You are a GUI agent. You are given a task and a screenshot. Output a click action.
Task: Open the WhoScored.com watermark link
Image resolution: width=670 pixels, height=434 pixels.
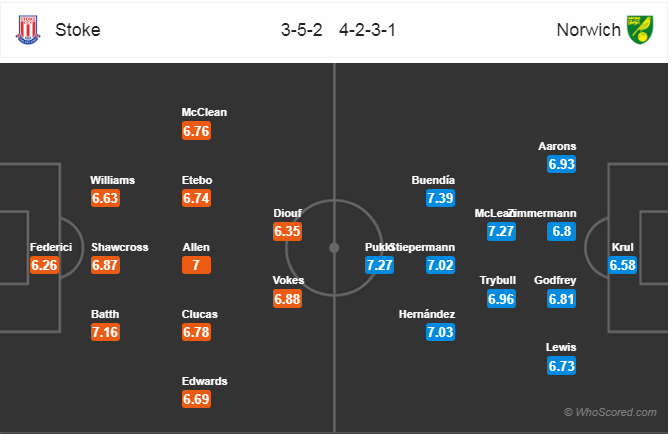[x=610, y=412]
